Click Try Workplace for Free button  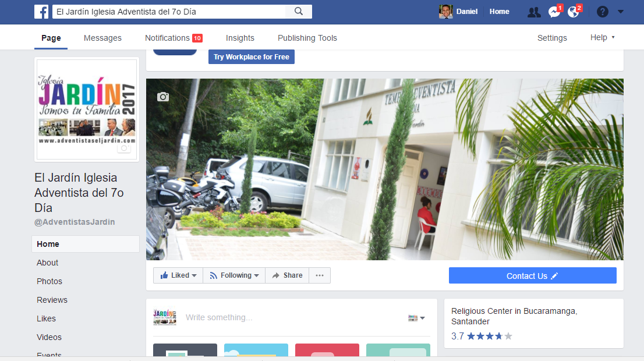tap(252, 56)
